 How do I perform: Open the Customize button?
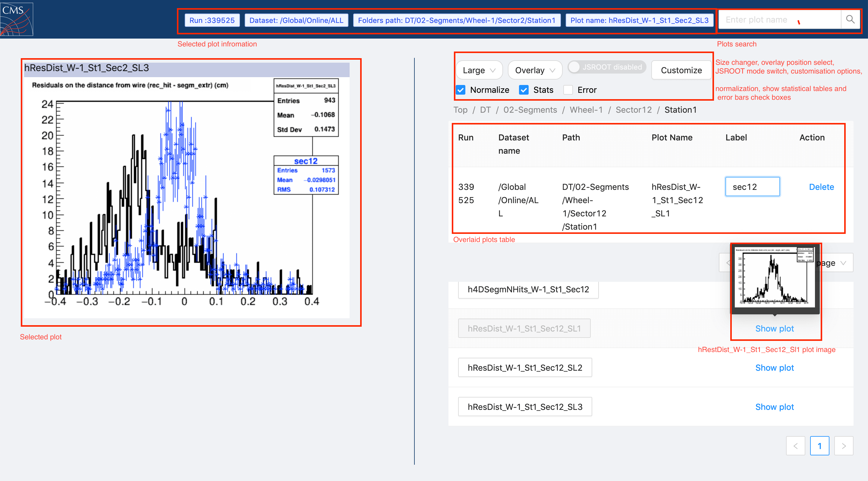pos(681,70)
